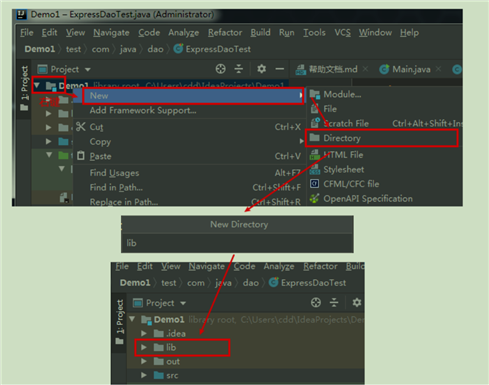Click the scissors Cut icon

[x=81, y=127]
